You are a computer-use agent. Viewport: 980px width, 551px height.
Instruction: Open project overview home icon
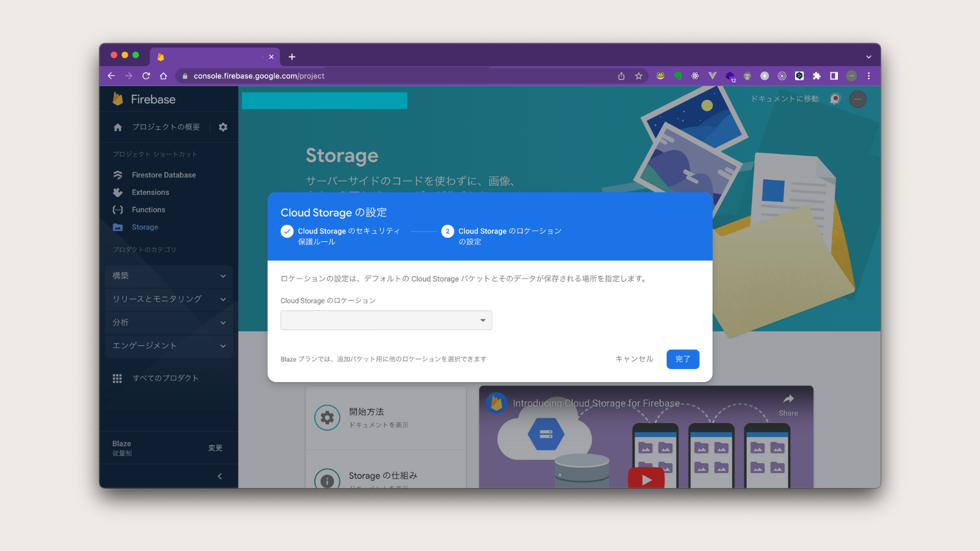click(118, 127)
